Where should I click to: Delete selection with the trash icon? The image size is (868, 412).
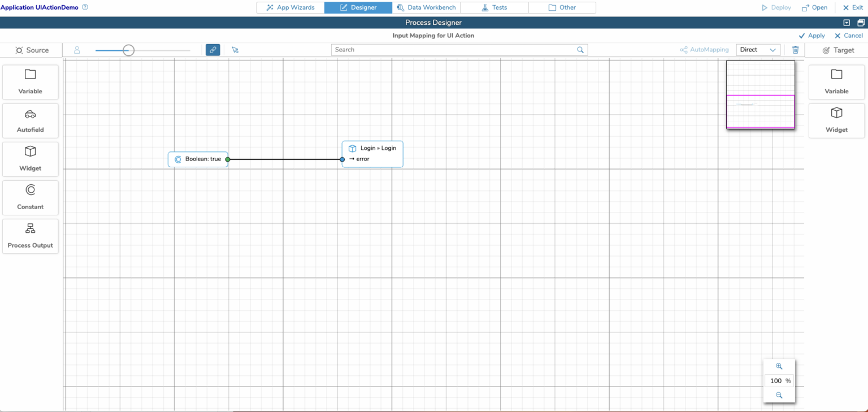point(795,50)
